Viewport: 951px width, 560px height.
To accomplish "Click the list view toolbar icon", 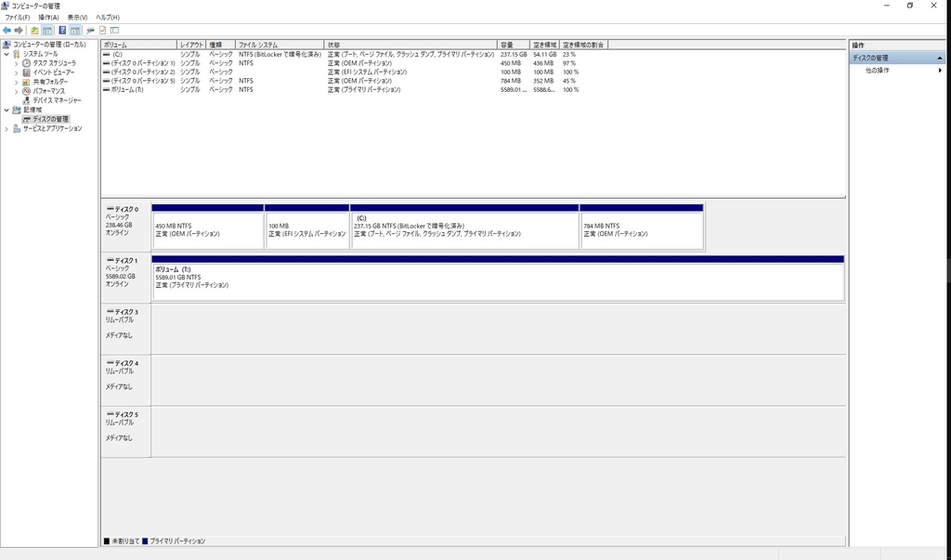I will [x=114, y=31].
